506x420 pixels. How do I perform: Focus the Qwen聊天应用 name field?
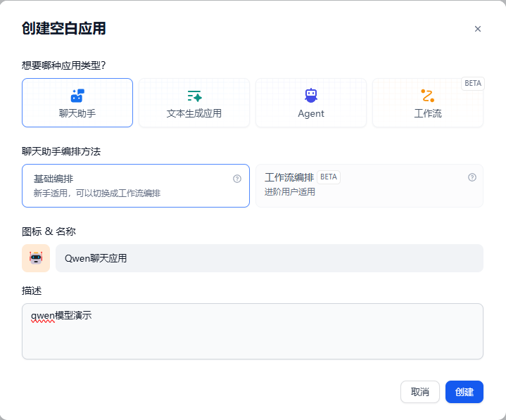[269, 258]
